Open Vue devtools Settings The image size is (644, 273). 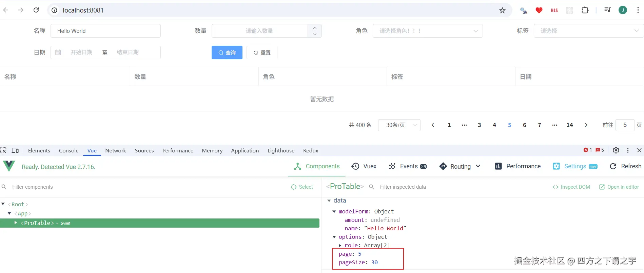[575, 166]
